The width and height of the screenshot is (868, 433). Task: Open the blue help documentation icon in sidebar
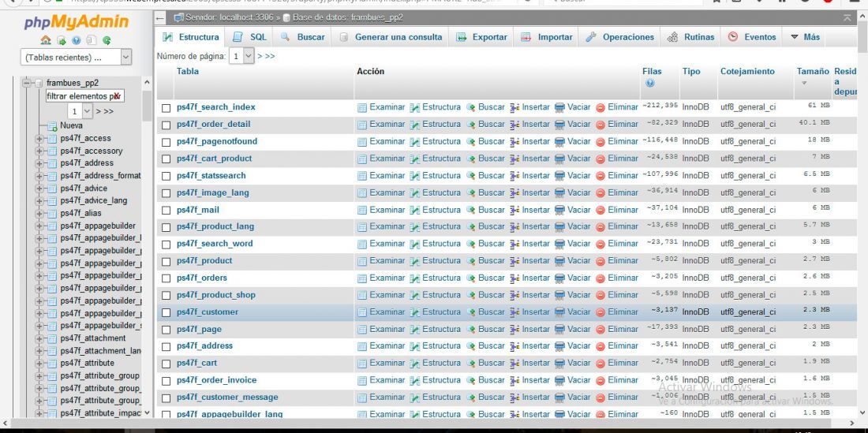coord(77,40)
